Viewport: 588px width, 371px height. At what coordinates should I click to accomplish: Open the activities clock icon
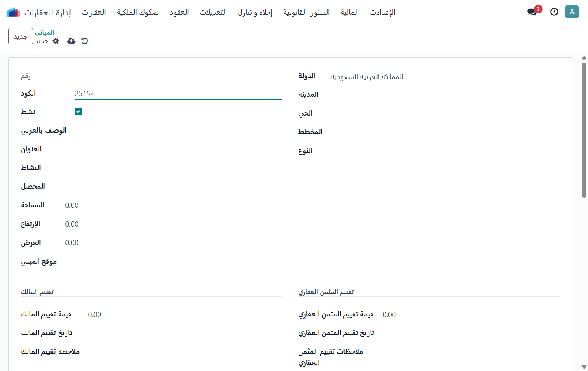pyautogui.click(x=554, y=12)
